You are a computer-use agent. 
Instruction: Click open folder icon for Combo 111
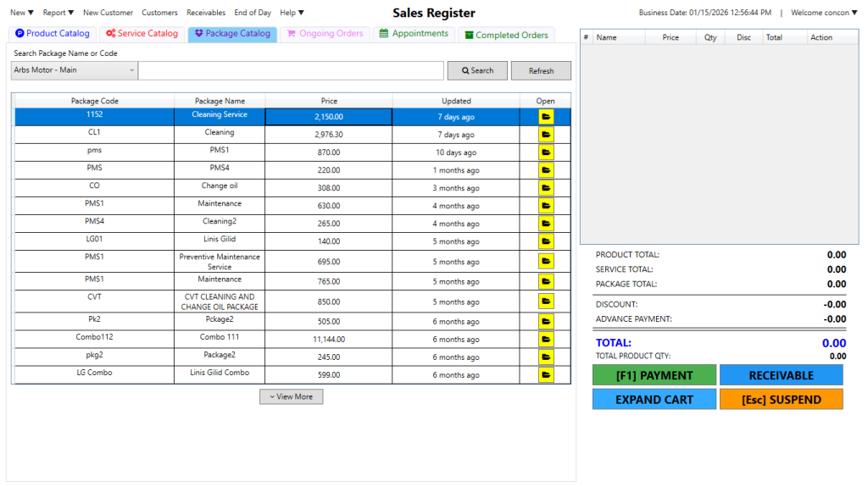pyautogui.click(x=546, y=339)
